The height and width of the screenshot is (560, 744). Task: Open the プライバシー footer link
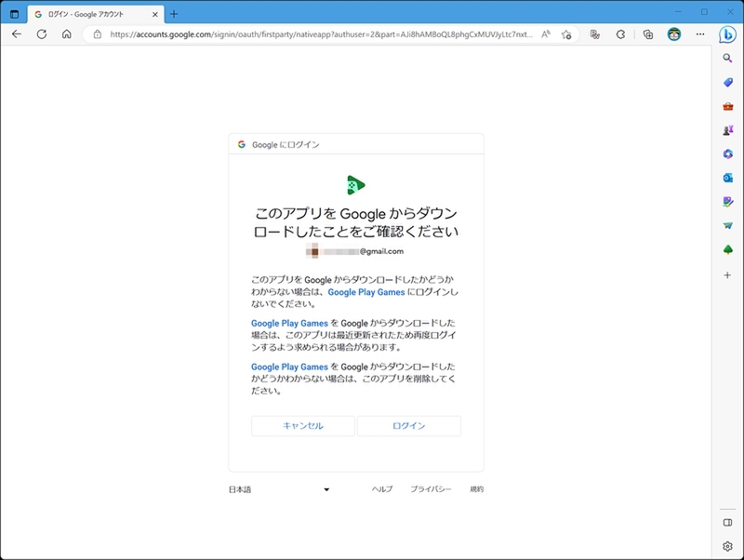pos(431,489)
